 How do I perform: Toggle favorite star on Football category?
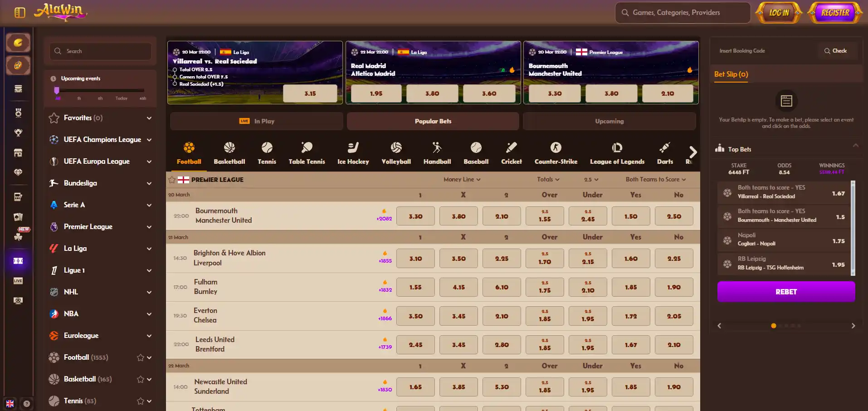click(141, 357)
